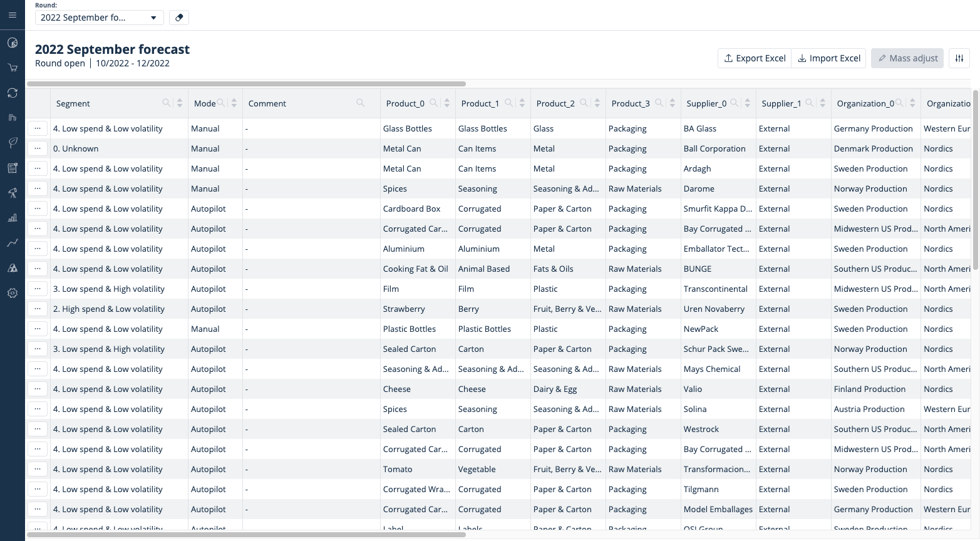
Task: Click the bottom horizontal scrollbar
Action: click(246, 535)
